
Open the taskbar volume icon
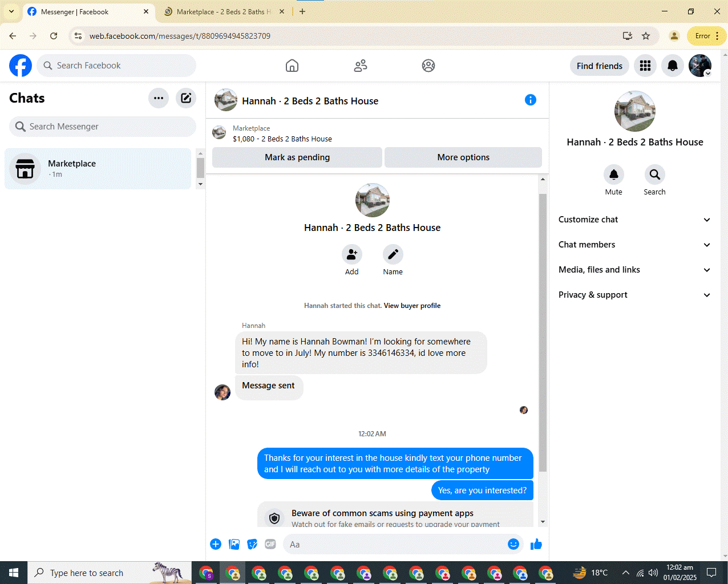point(653,573)
